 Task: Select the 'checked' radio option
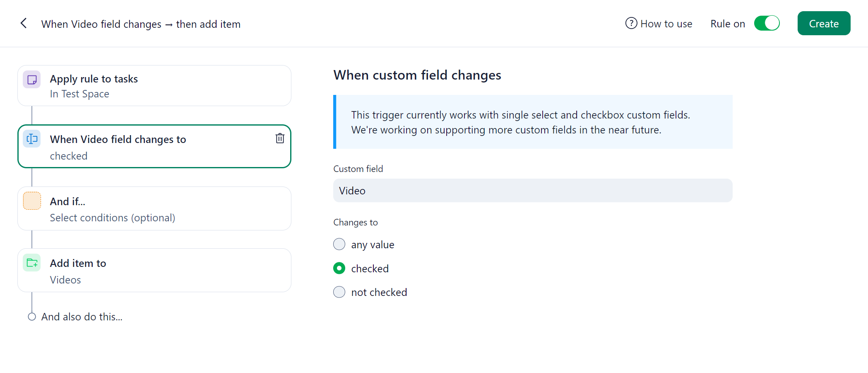tap(339, 269)
